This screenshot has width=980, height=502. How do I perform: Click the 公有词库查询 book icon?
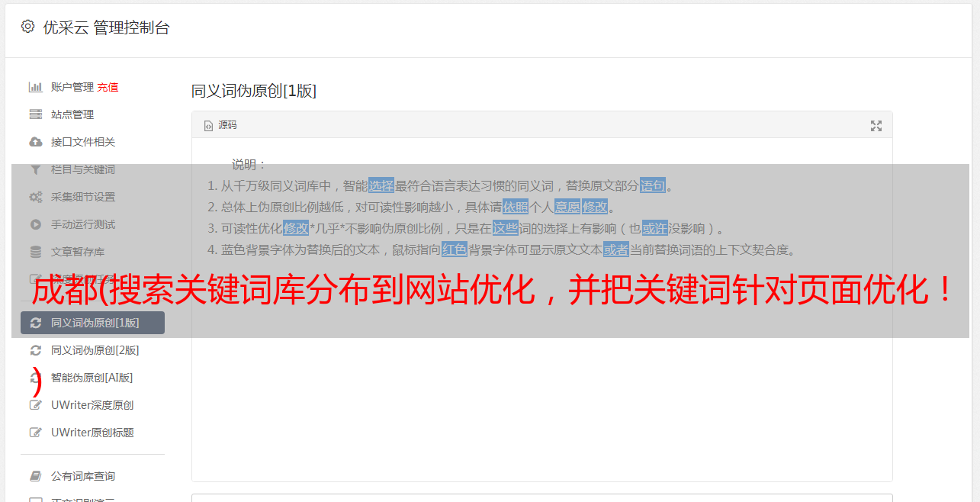35,476
